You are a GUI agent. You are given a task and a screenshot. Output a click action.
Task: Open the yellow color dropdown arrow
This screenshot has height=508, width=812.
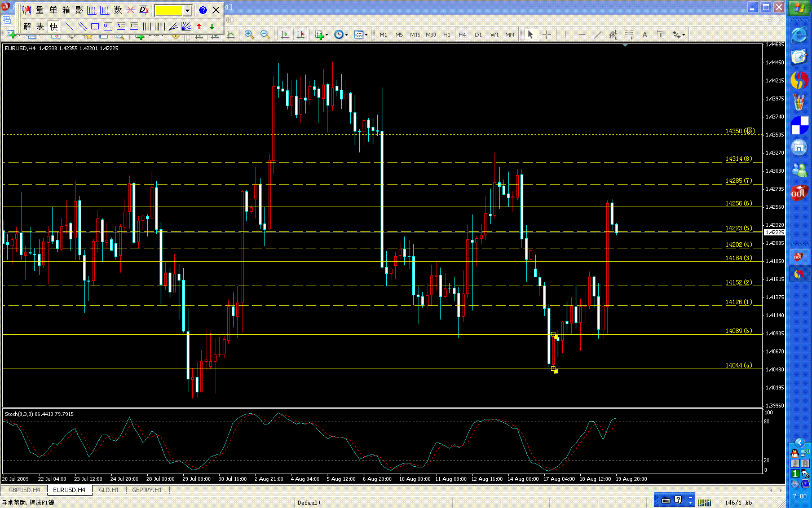(188, 11)
